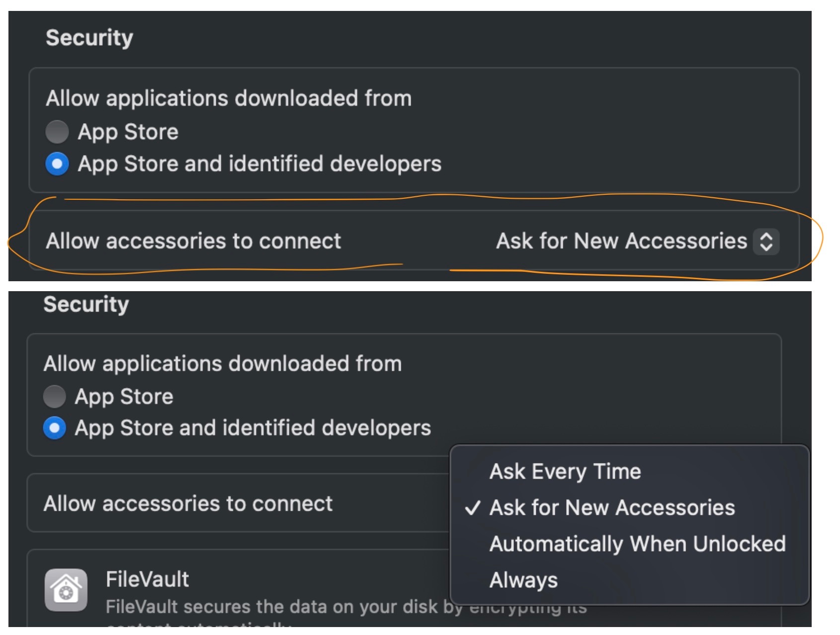Click the FileVault title label
840x635 pixels.
click(147, 579)
